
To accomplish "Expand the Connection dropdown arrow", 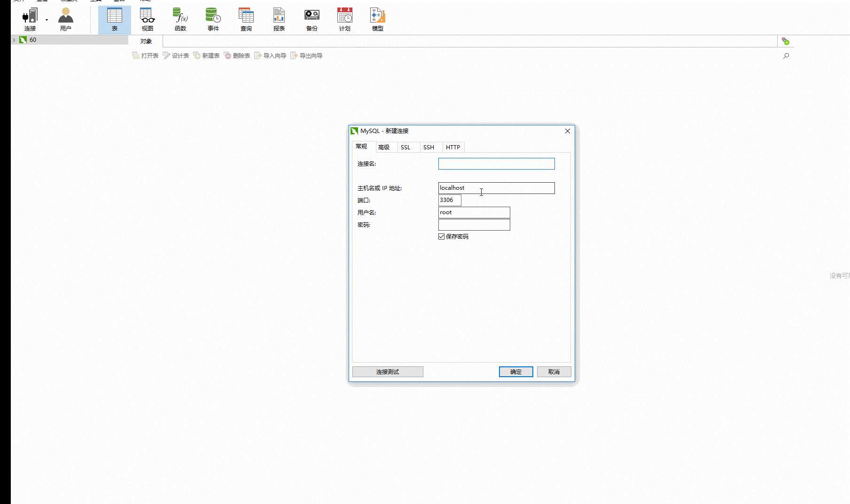I will click(x=47, y=20).
